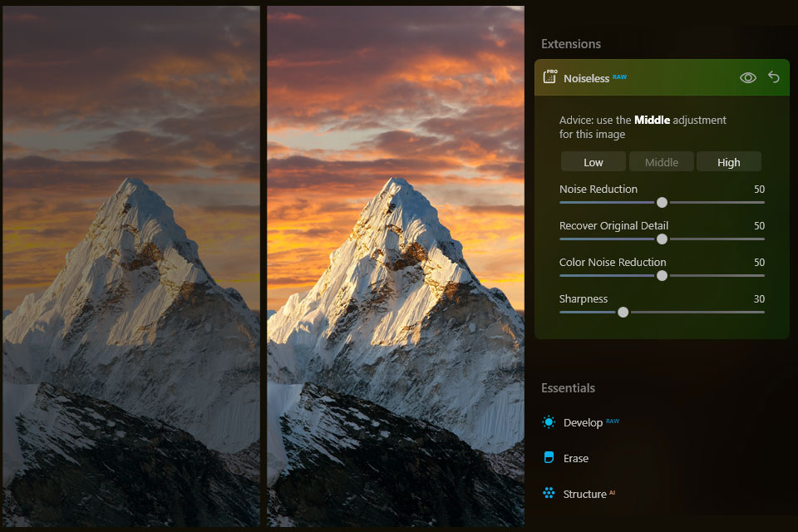Click the Recover Original Detail value 50

tap(759, 226)
